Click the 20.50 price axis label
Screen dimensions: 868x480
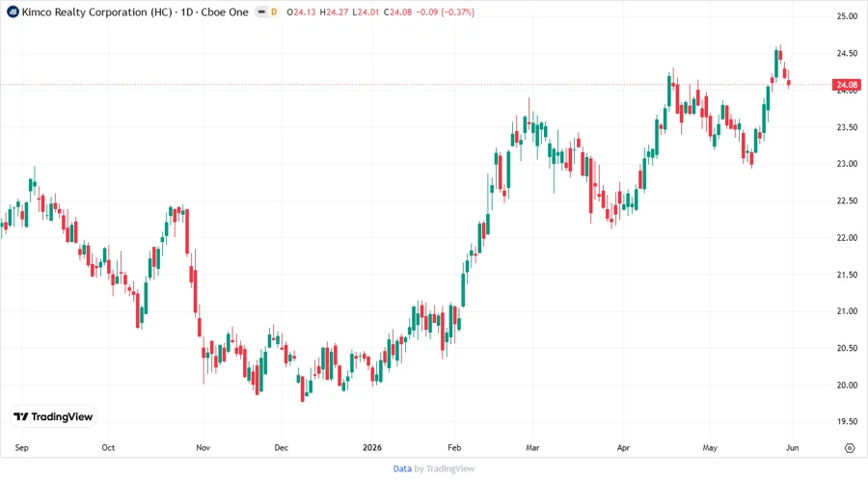coord(847,348)
